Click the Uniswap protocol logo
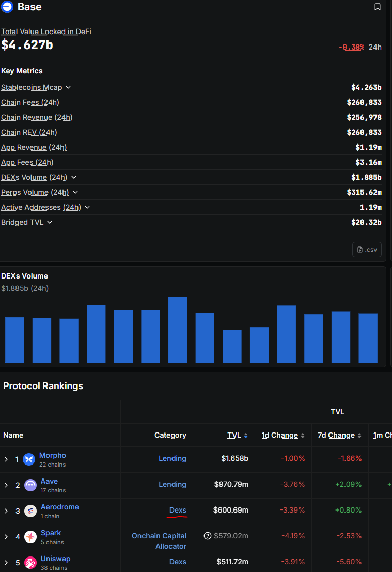This screenshot has height=572, width=392. tap(30, 563)
